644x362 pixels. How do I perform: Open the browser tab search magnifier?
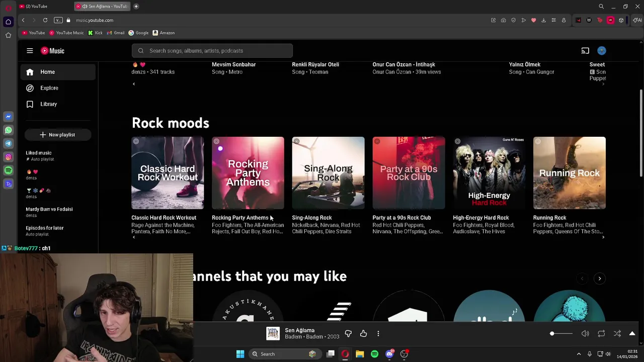click(601, 7)
